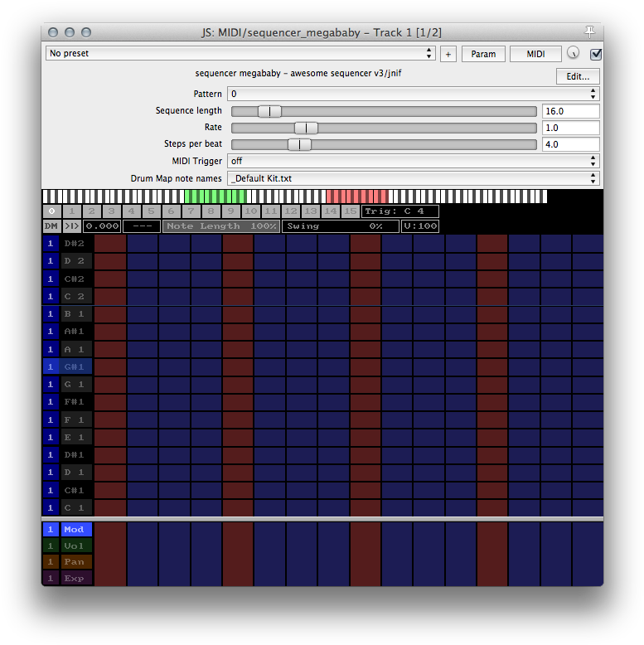Click the Steps per beat slider handle
This screenshot has height=645, width=644.
click(299, 144)
